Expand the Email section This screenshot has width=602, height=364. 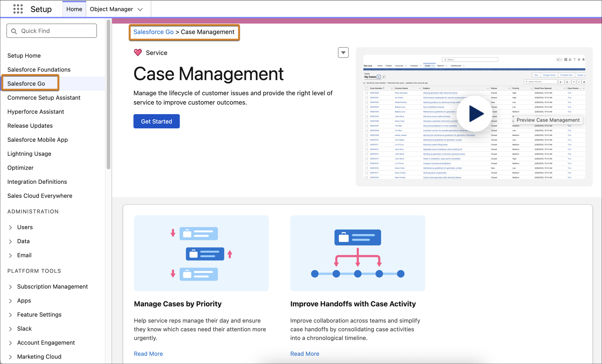[10, 255]
